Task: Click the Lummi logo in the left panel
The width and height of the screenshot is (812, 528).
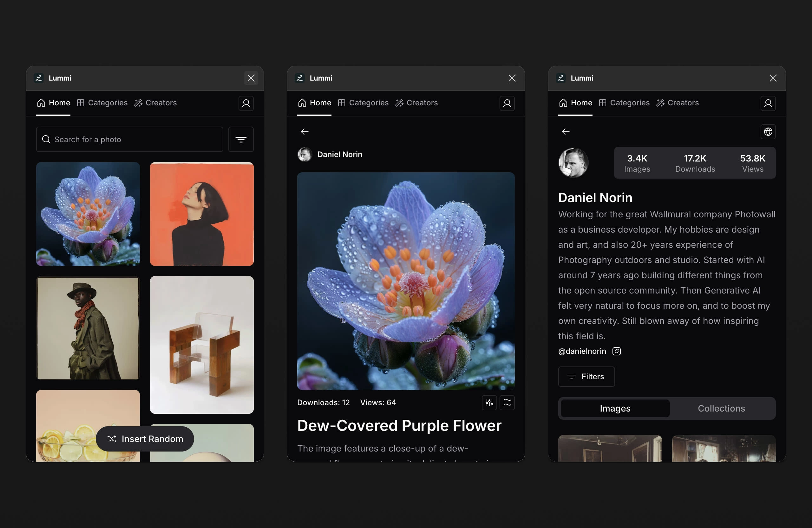Action: (x=39, y=78)
